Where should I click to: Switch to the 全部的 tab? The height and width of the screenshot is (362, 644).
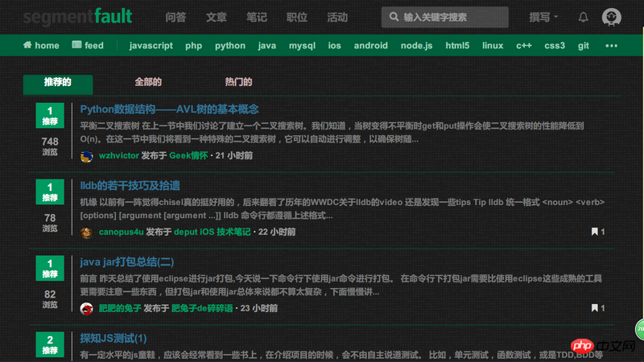148,82
